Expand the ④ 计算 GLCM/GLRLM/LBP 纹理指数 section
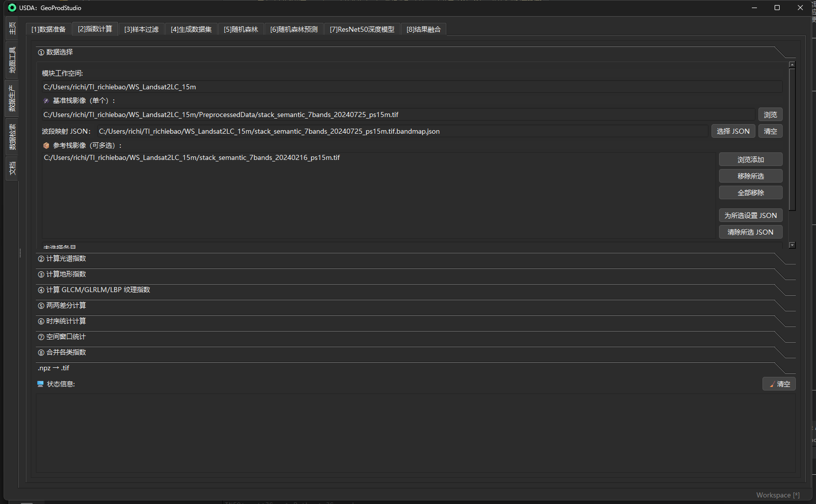816x504 pixels. click(x=98, y=290)
